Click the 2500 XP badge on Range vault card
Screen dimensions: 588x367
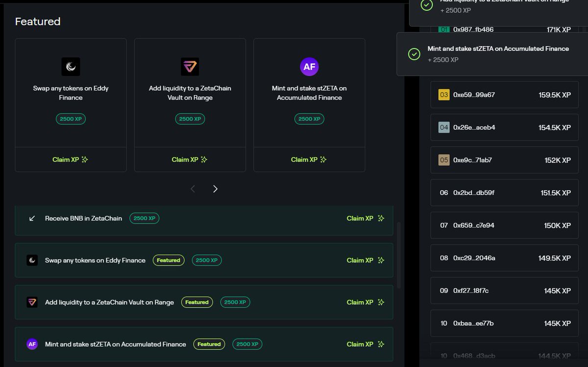[190, 119]
